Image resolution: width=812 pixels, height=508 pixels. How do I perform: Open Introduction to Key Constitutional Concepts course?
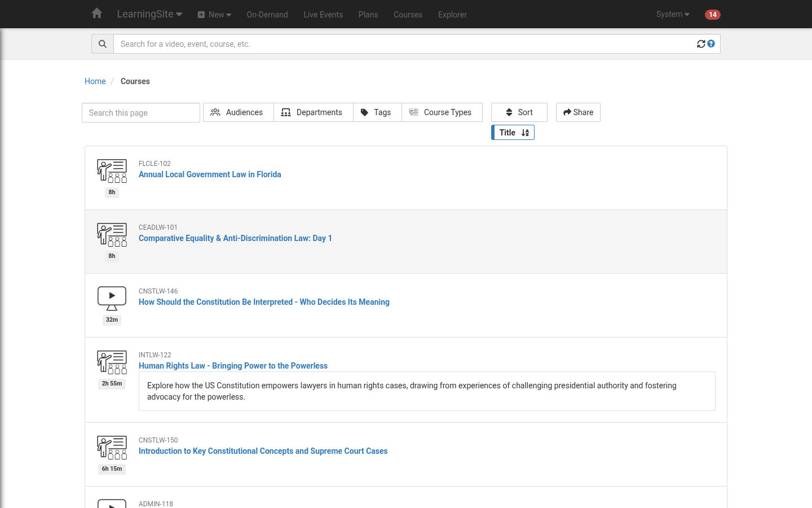pos(263,451)
